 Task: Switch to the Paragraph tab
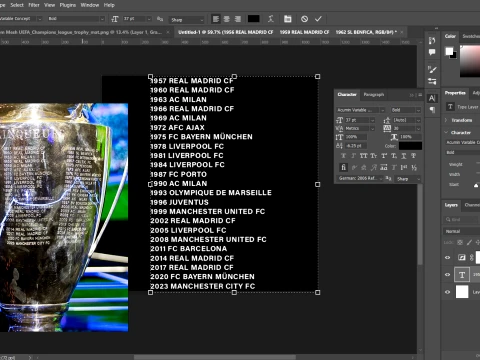point(374,95)
